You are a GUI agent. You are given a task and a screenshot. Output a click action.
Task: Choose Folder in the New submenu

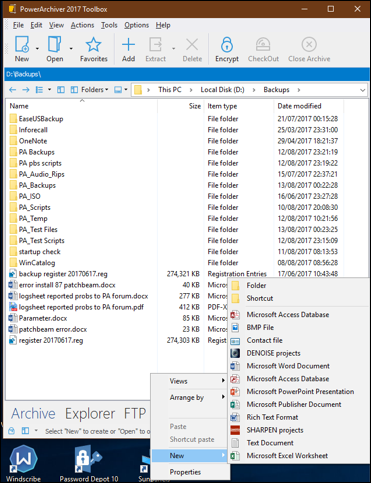[256, 286]
